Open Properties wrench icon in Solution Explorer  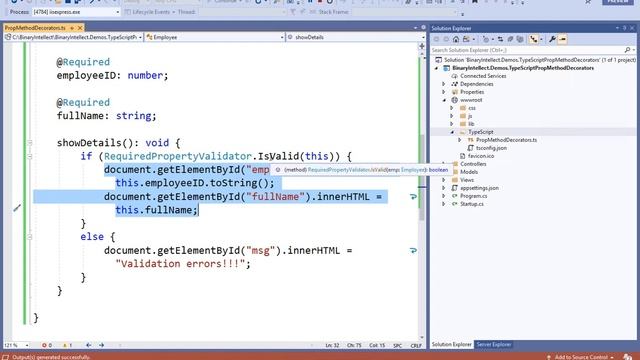tap(553, 39)
